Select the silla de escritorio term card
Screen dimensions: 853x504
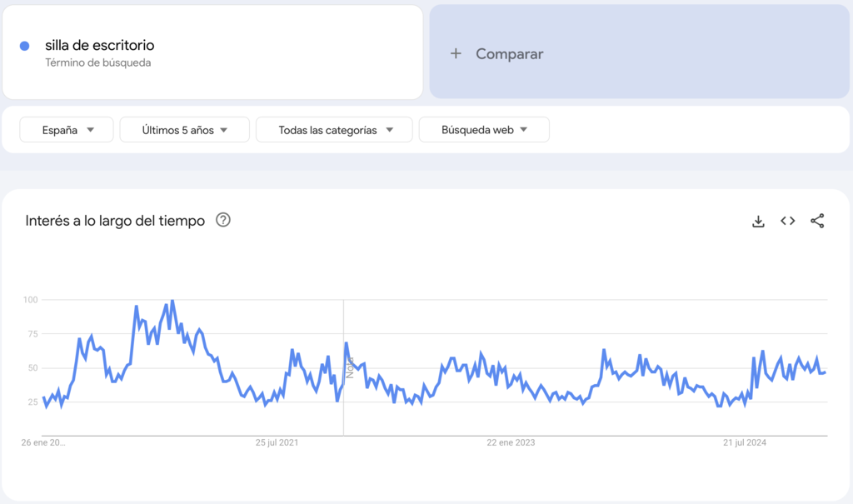point(213,52)
